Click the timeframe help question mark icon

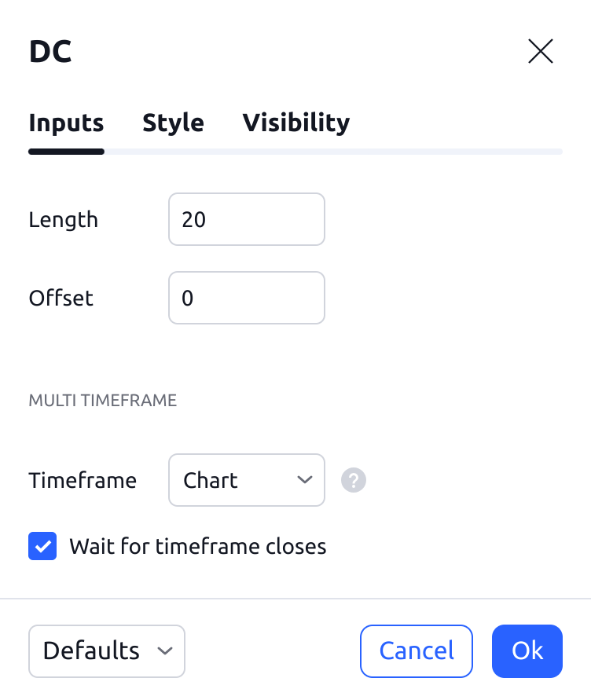click(x=354, y=480)
